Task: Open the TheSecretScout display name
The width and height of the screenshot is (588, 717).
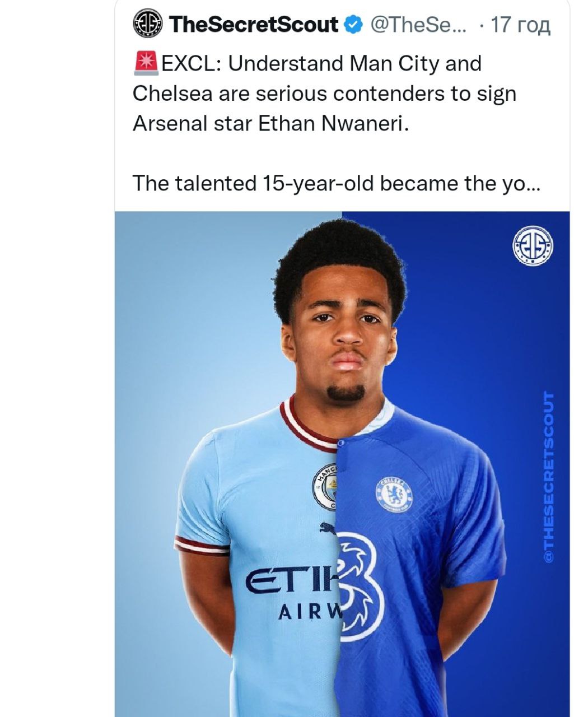Action: pos(254,25)
